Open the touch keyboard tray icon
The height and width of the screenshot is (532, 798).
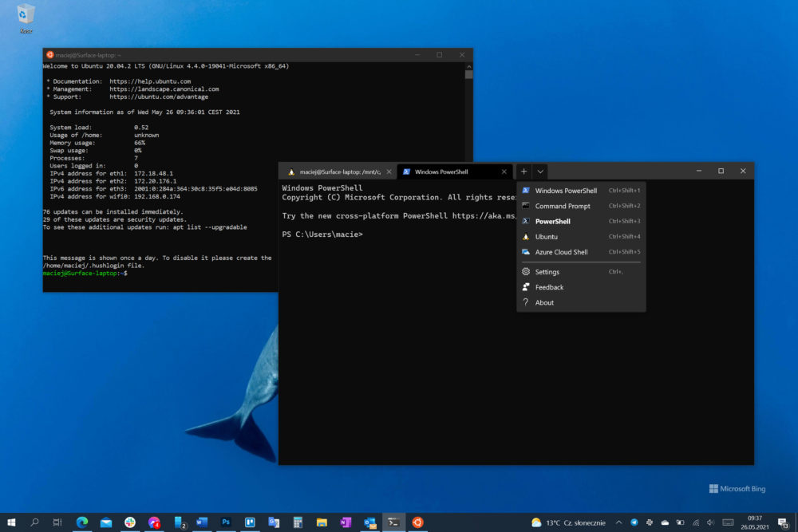click(x=728, y=522)
